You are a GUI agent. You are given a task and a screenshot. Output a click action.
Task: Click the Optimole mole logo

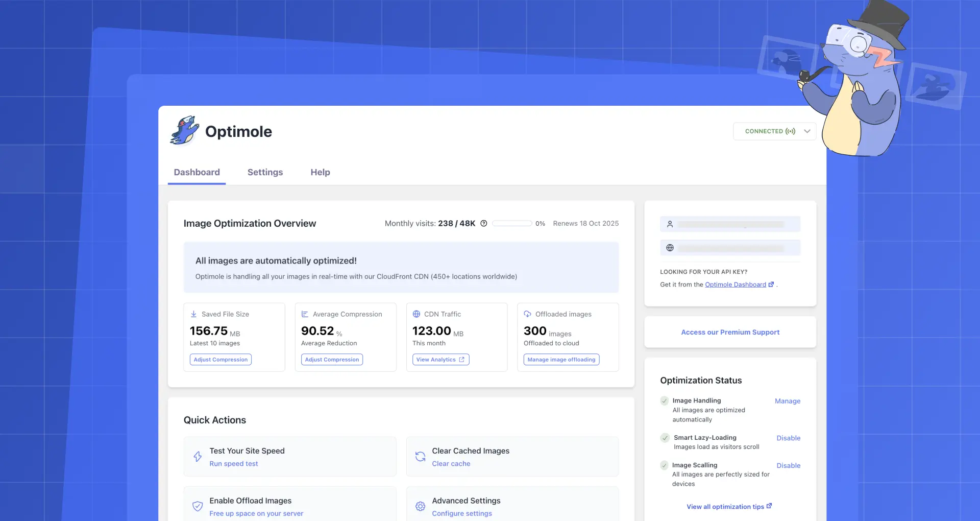click(184, 131)
